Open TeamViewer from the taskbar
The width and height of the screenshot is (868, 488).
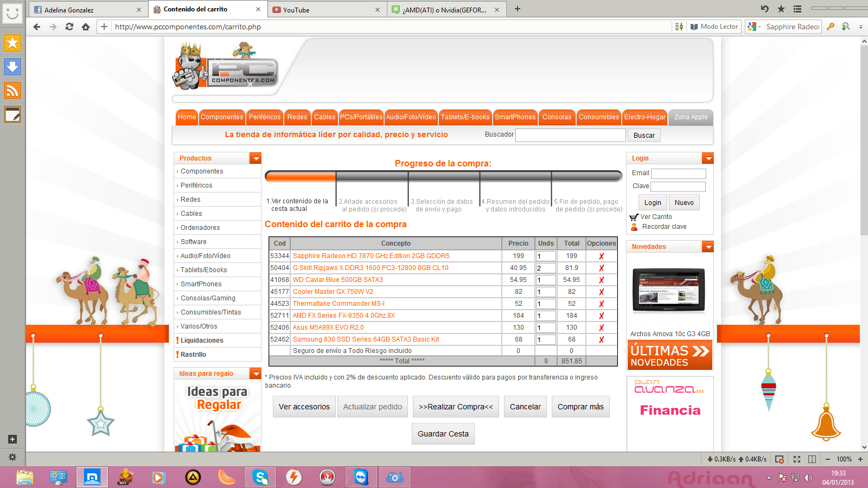[361, 477]
